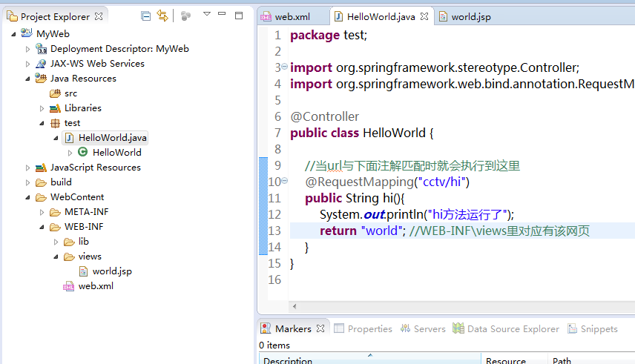Expand the build folder node
Screen dimensions: 635x364
(28, 182)
